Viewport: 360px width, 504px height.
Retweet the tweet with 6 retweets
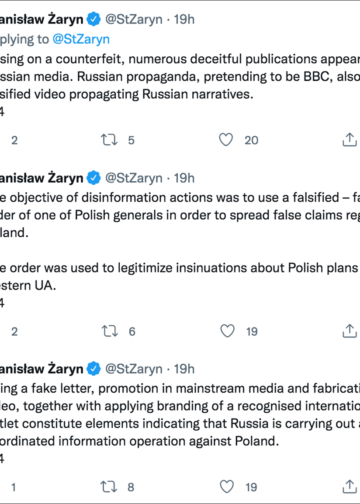click(110, 331)
